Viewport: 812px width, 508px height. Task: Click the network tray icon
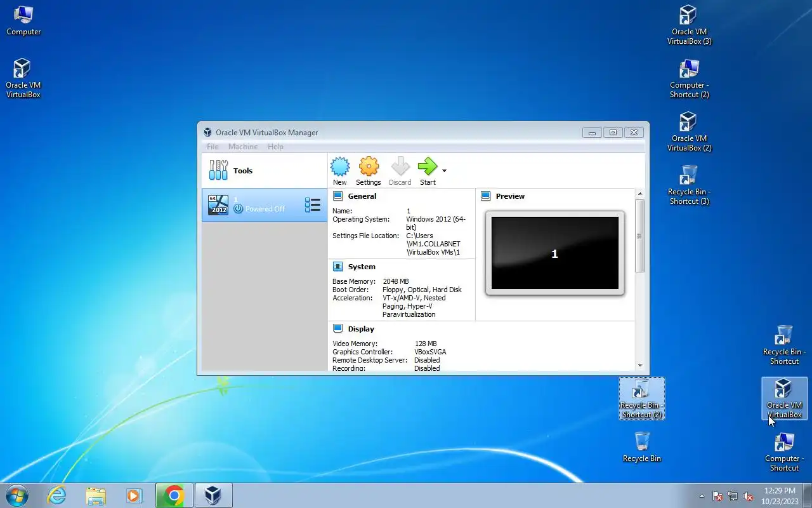[733, 496]
